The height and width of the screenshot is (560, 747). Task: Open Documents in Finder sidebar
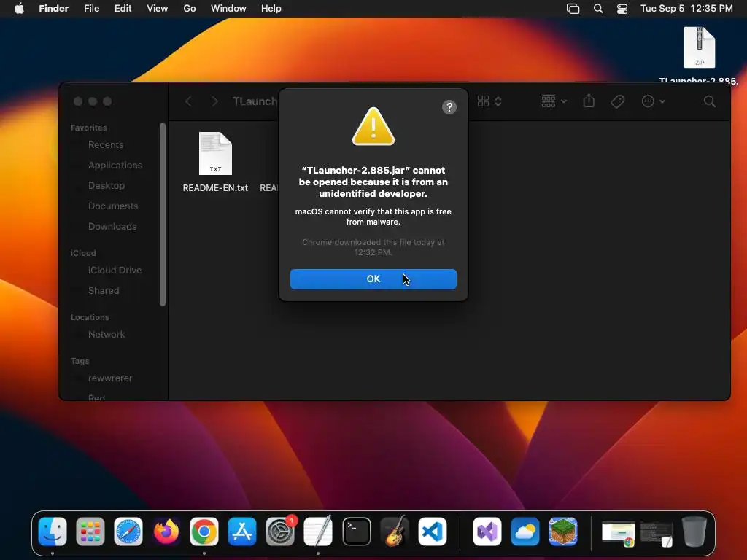coord(113,206)
